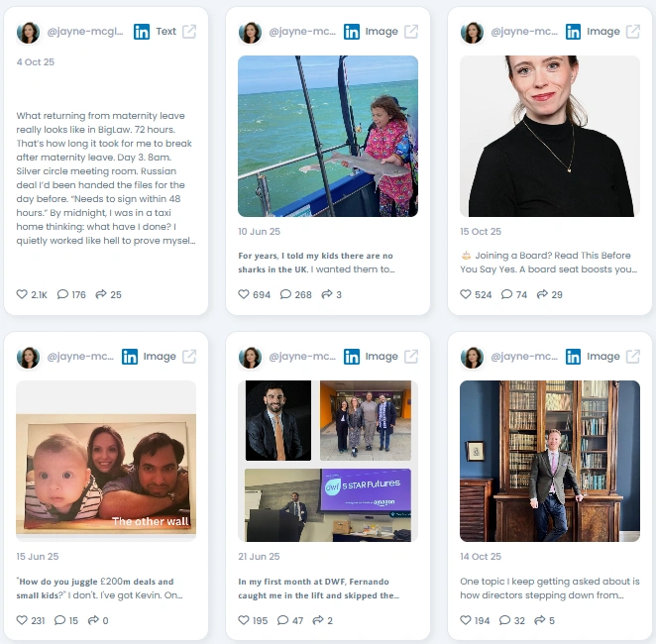The width and height of the screenshot is (656, 644).
Task: Click the maternity leave BigLaw post text
Action: (106, 178)
